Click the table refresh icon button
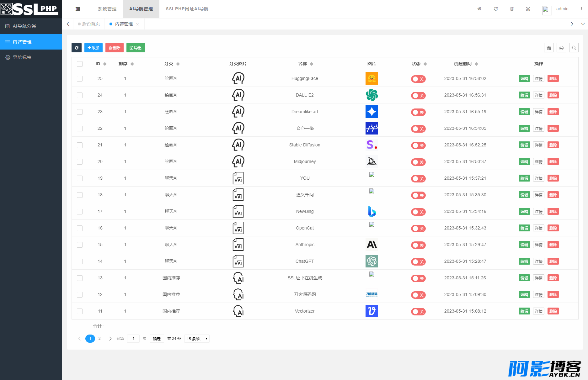Image resolution: width=588 pixels, height=380 pixels. pos(77,48)
